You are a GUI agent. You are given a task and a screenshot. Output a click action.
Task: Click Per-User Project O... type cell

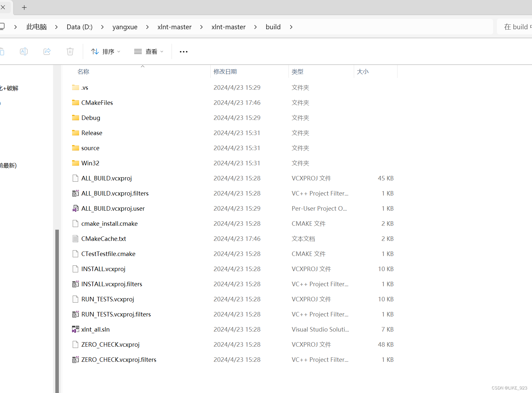319,208
